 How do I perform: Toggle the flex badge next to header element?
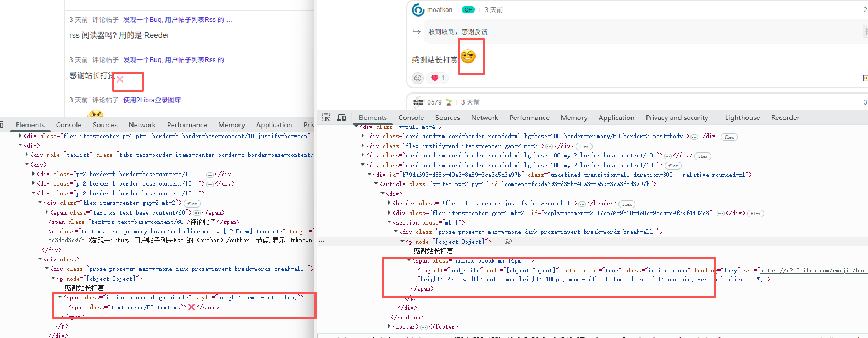click(627, 204)
